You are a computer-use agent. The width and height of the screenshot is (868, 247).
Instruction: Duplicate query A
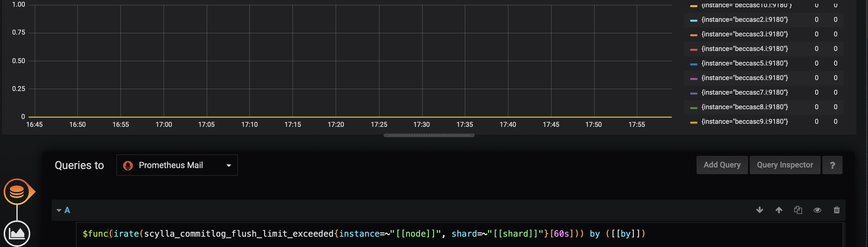click(798, 210)
